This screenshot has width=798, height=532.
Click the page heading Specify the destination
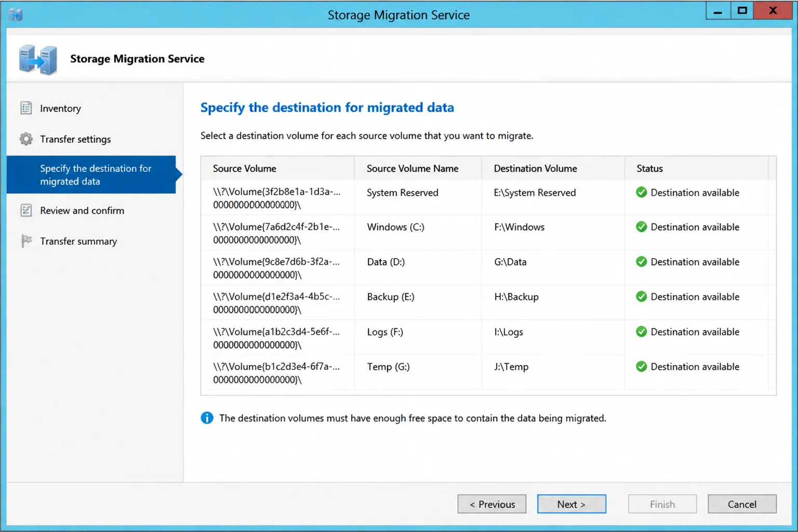click(x=327, y=108)
